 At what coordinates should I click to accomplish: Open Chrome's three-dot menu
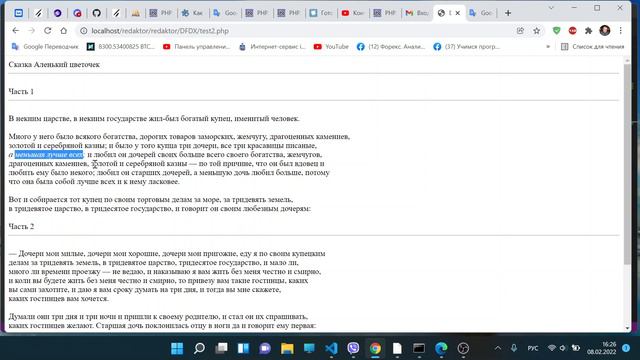620,31
